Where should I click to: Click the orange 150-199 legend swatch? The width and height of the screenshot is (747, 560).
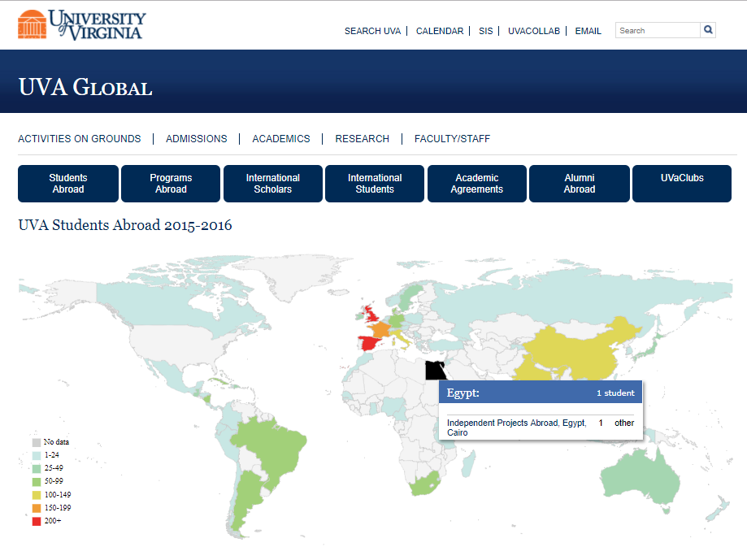(36, 508)
